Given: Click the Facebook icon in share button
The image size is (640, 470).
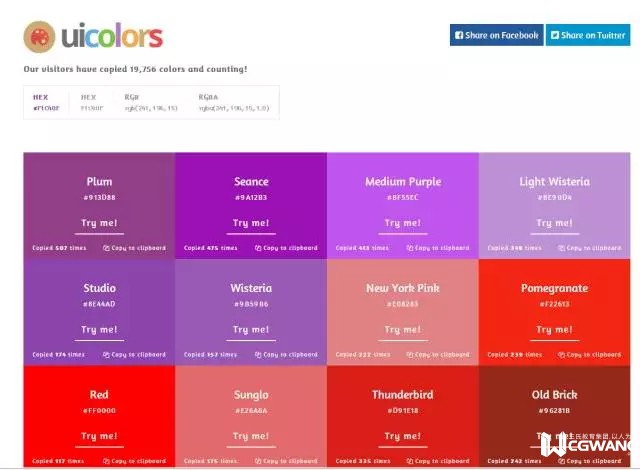Looking at the screenshot, I should [459, 35].
